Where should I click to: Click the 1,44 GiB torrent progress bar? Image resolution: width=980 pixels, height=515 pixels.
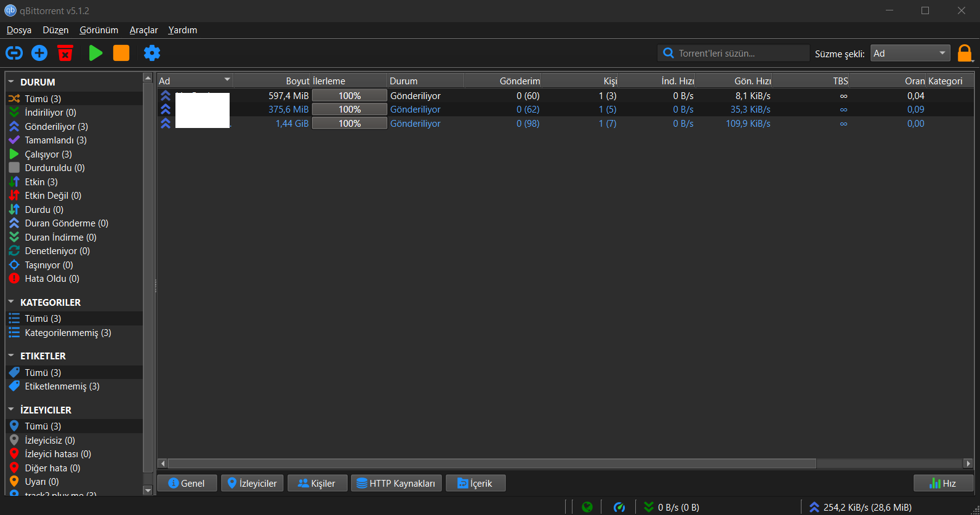[349, 124]
